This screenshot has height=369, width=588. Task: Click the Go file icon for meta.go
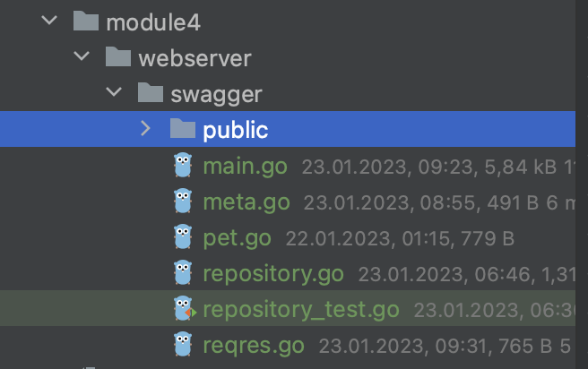tap(184, 202)
